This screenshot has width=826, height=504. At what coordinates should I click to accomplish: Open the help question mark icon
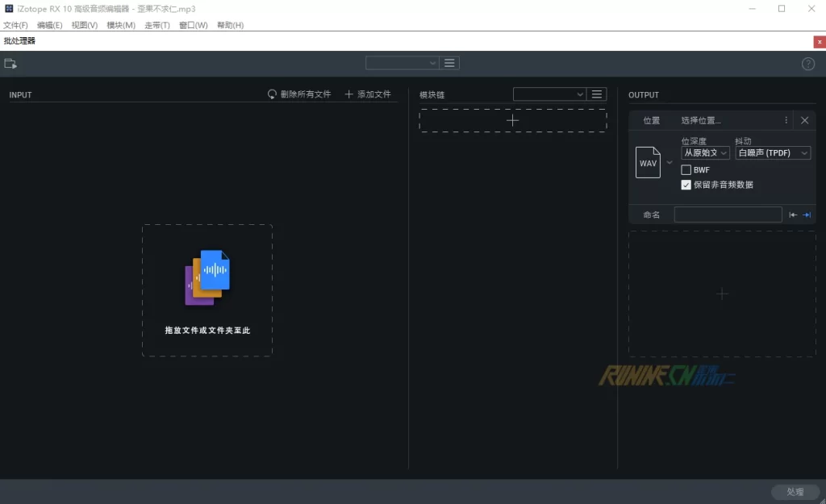tap(808, 64)
